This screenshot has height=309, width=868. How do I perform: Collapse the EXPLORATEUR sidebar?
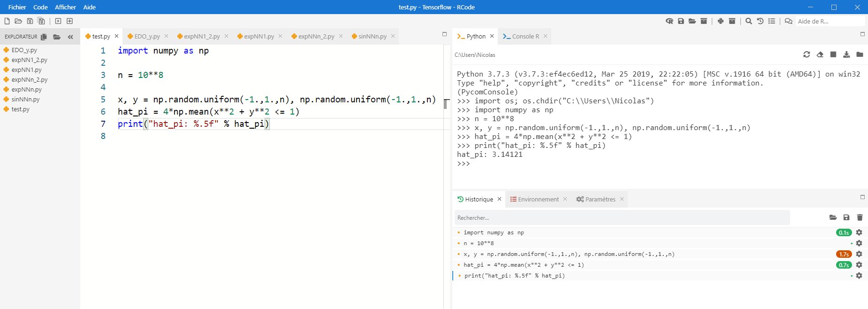(x=70, y=37)
